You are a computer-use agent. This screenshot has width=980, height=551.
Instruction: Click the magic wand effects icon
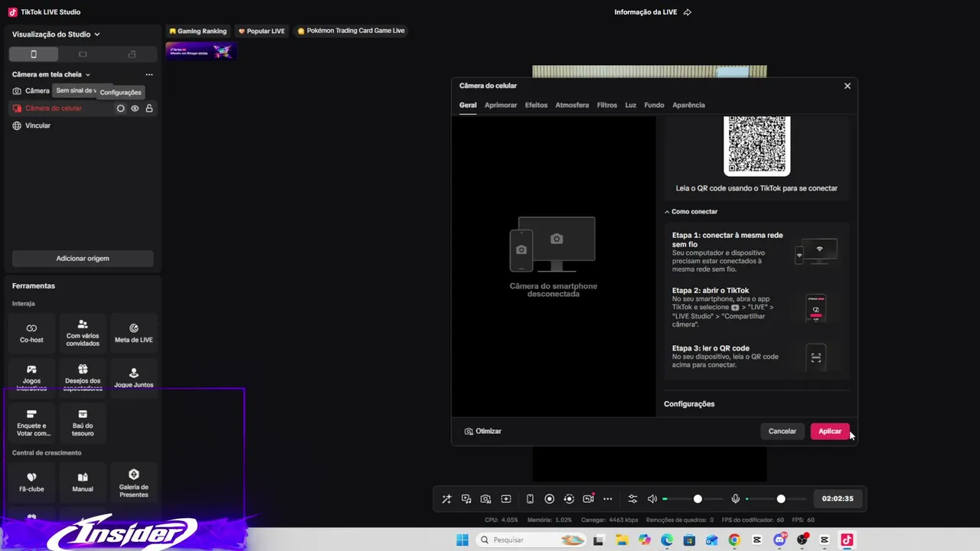point(446,499)
